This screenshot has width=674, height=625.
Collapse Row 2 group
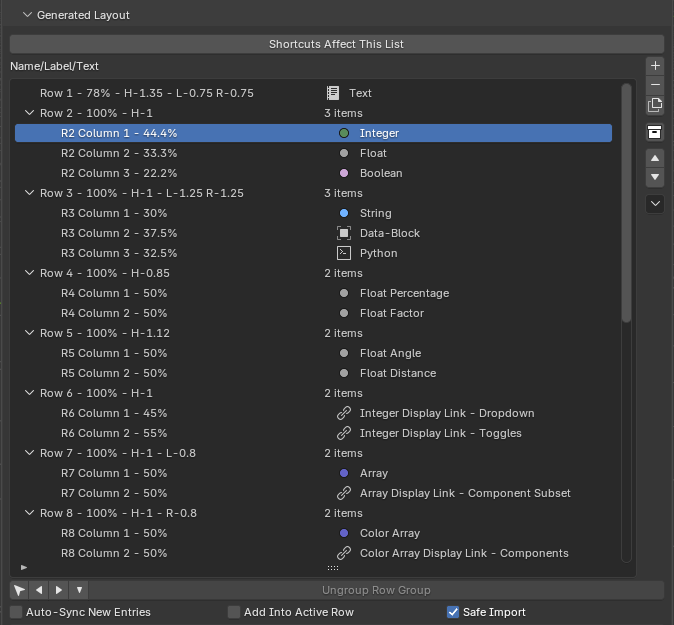point(29,113)
